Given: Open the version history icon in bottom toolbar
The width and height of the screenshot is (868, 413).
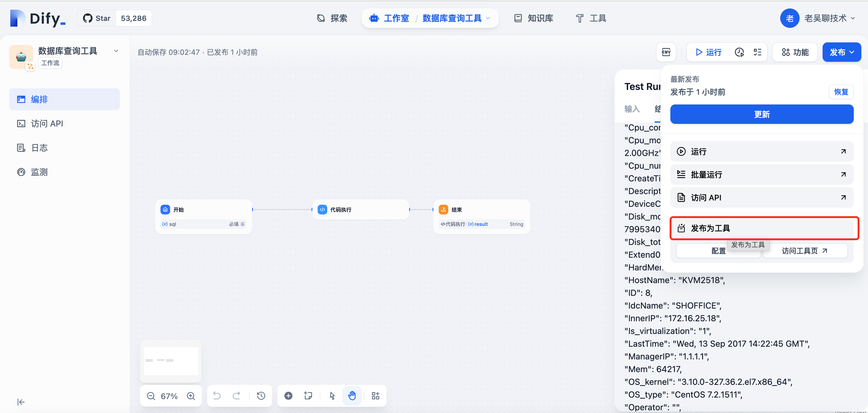Looking at the screenshot, I should tap(261, 396).
